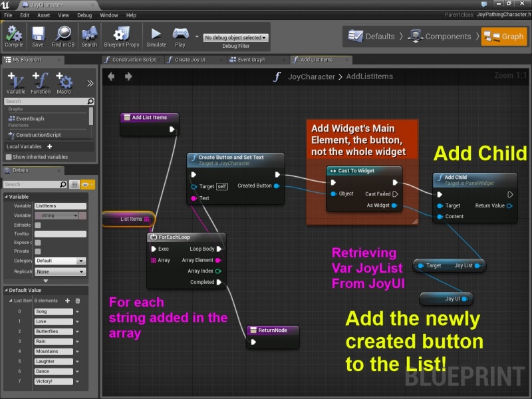
Task: Expand more My Blueprint toolbar options
Action: (90, 84)
